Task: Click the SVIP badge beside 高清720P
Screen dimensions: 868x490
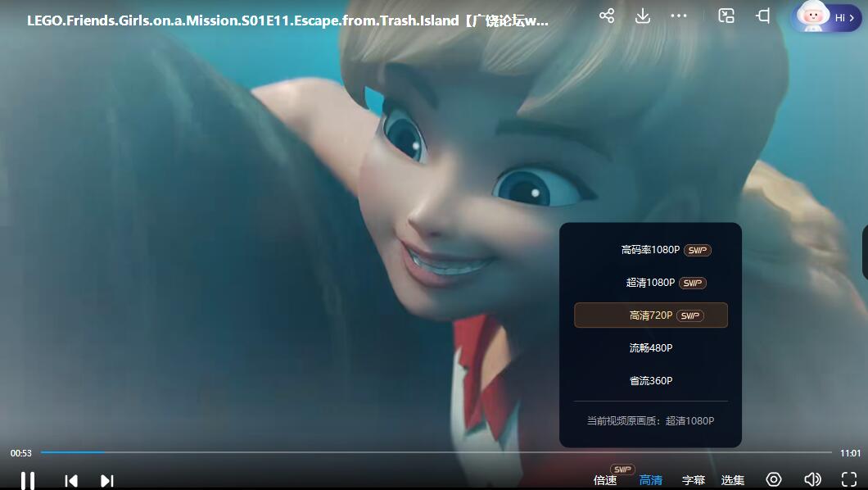Action: [689, 315]
